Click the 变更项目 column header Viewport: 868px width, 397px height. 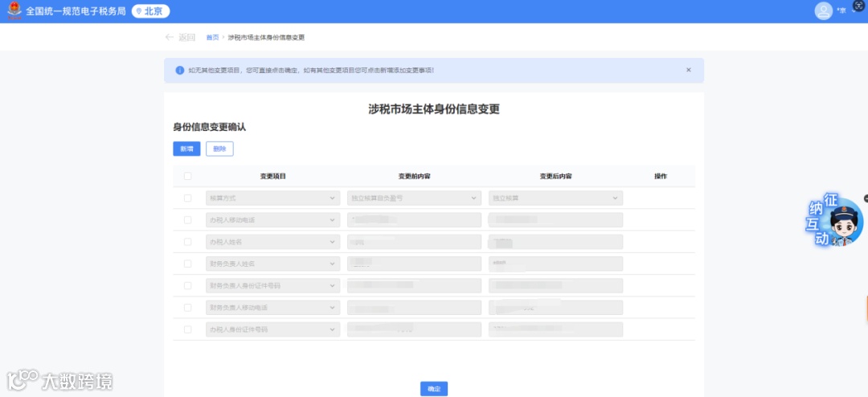click(x=273, y=176)
